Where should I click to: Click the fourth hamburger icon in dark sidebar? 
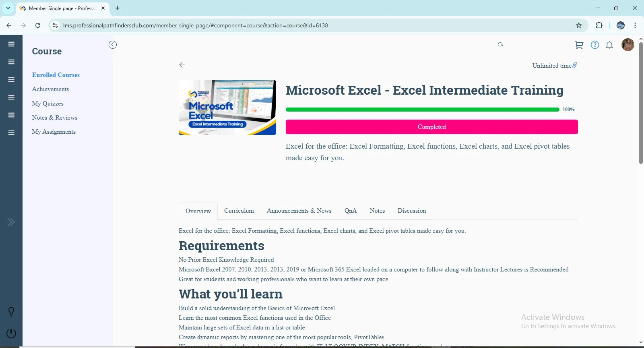pyautogui.click(x=11, y=97)
